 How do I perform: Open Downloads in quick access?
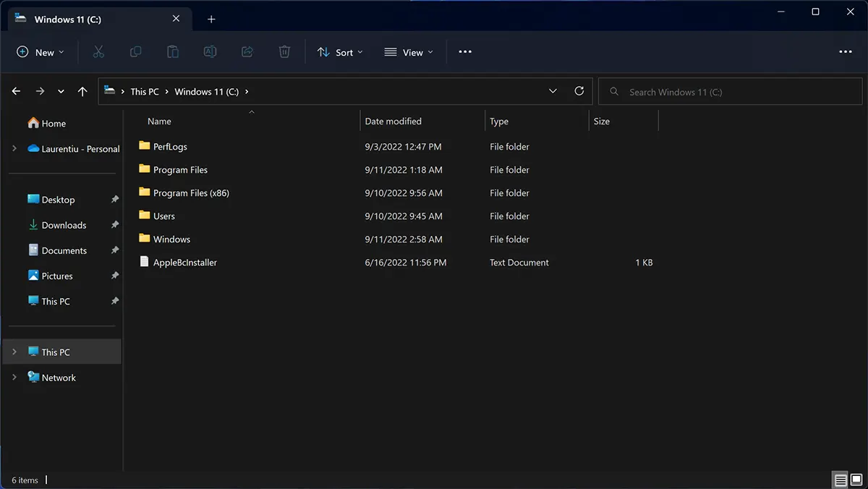[x=57, y=225]
